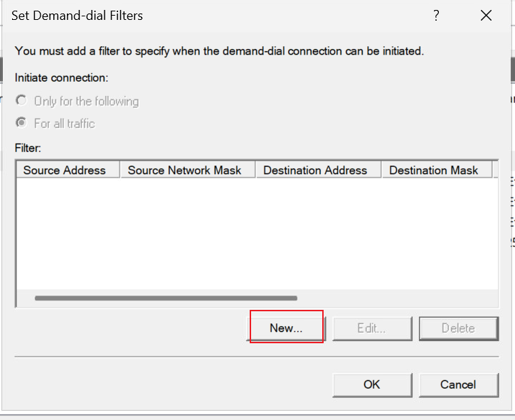Click the Edit... button
The image size is (515, 420).
372,328
